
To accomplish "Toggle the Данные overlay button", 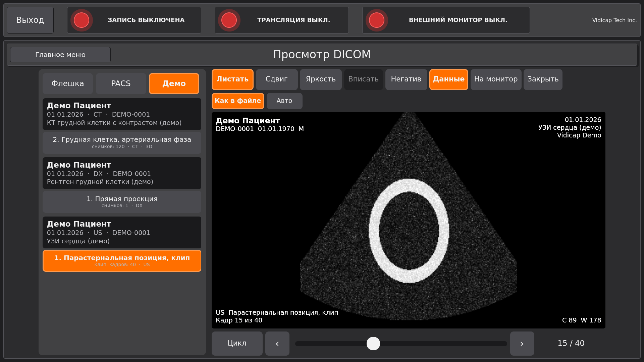I will [x=449, y=79].
